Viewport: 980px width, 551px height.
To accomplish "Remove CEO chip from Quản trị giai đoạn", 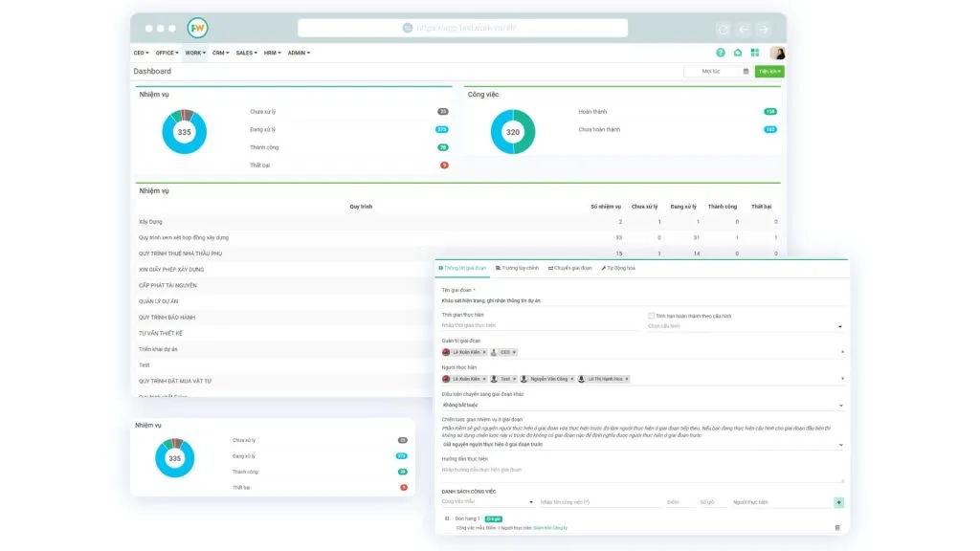I will (514, 352).
